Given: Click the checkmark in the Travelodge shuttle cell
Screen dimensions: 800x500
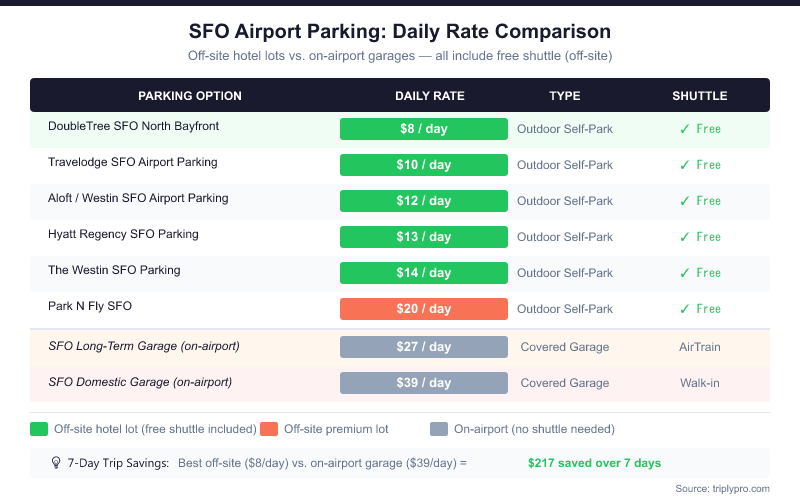Looking at the screenshot, I should pos(684,165).
